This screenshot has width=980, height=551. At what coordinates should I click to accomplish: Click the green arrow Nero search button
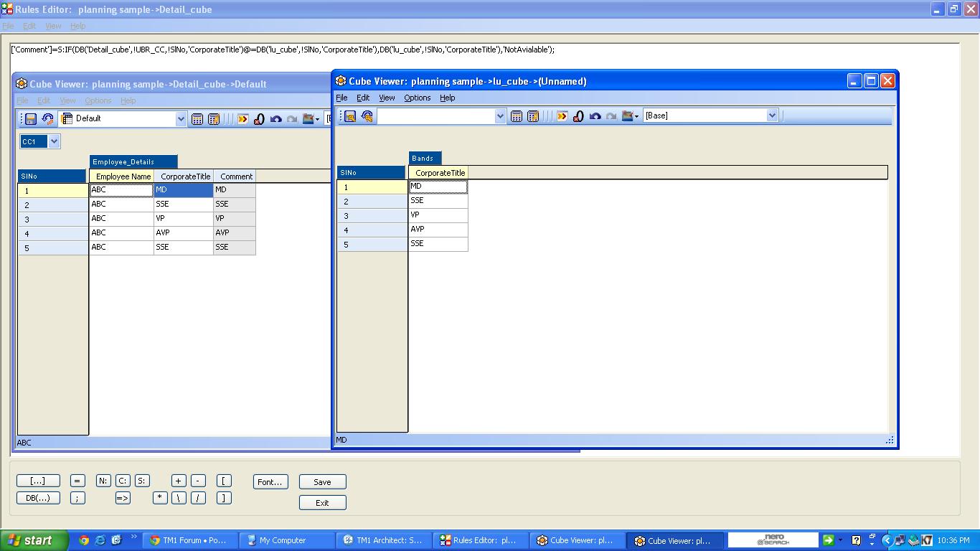click(828, 540)
